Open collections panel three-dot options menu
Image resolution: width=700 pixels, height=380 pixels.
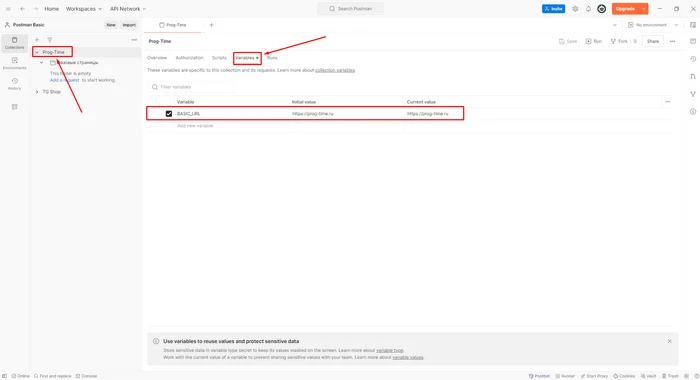134,40
